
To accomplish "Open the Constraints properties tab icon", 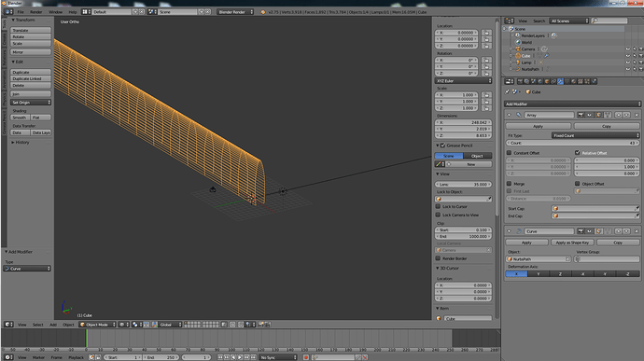I will click(553, 81).
